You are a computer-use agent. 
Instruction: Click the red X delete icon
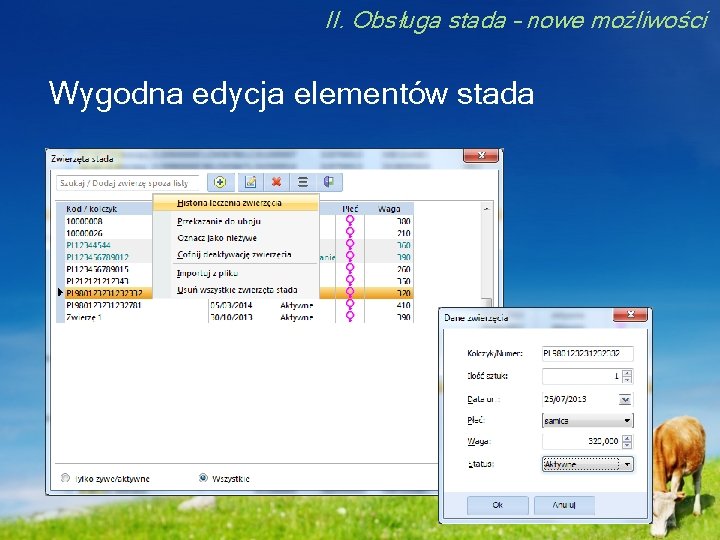click(276, 182)
